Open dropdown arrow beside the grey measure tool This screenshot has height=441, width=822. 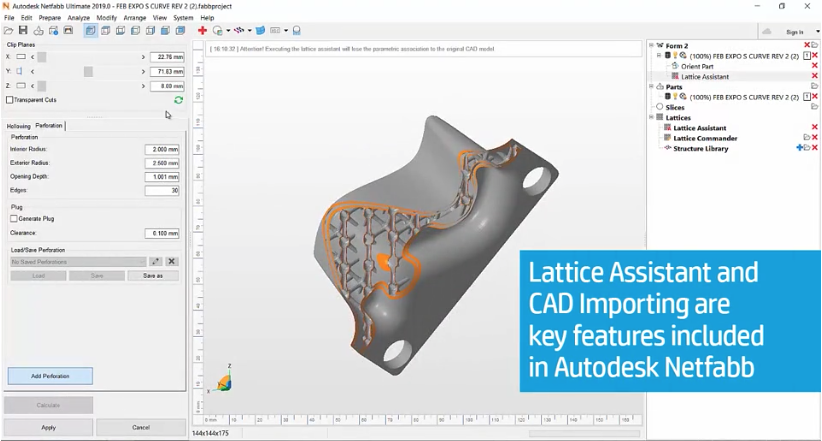(286, 31)
